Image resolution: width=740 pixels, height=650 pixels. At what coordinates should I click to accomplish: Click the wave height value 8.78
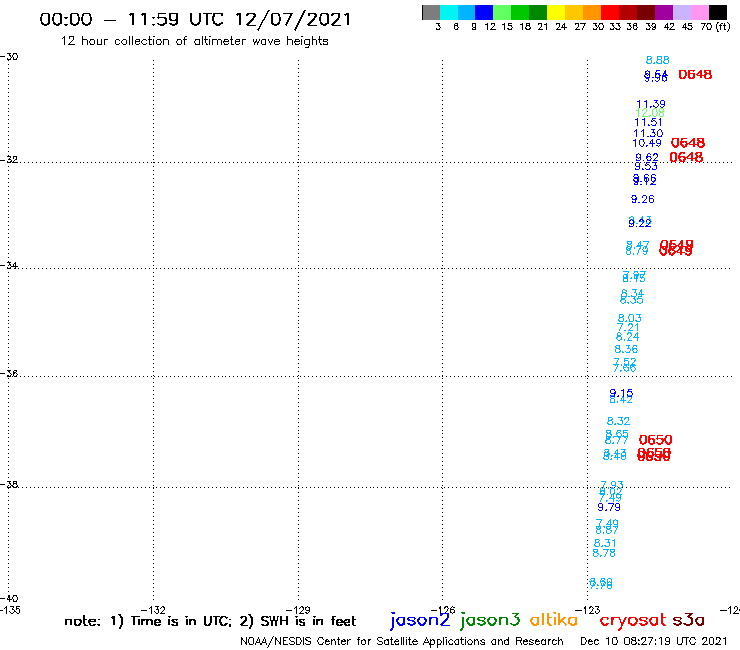click(604, 553)
